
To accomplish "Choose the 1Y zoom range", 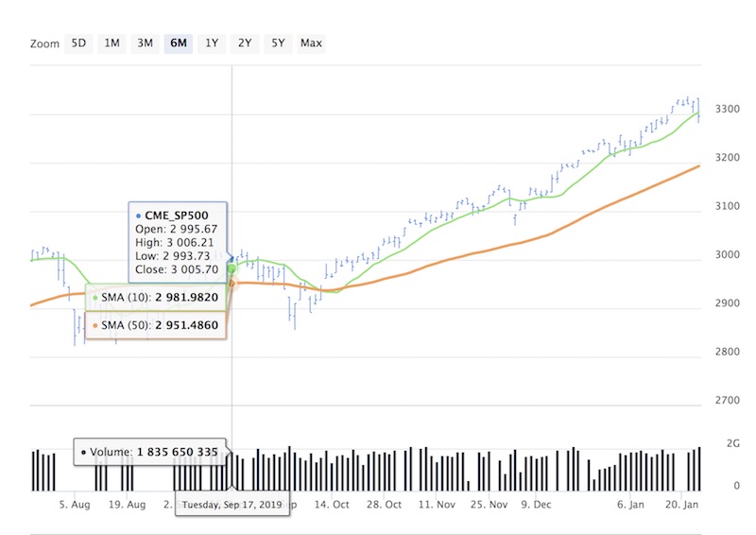I will (x=212, y=43).
